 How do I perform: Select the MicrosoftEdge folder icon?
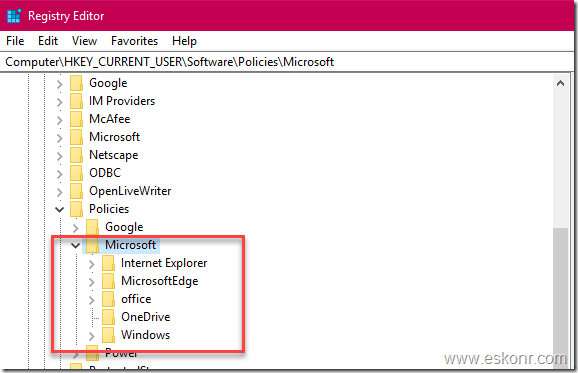pos(108,281)
